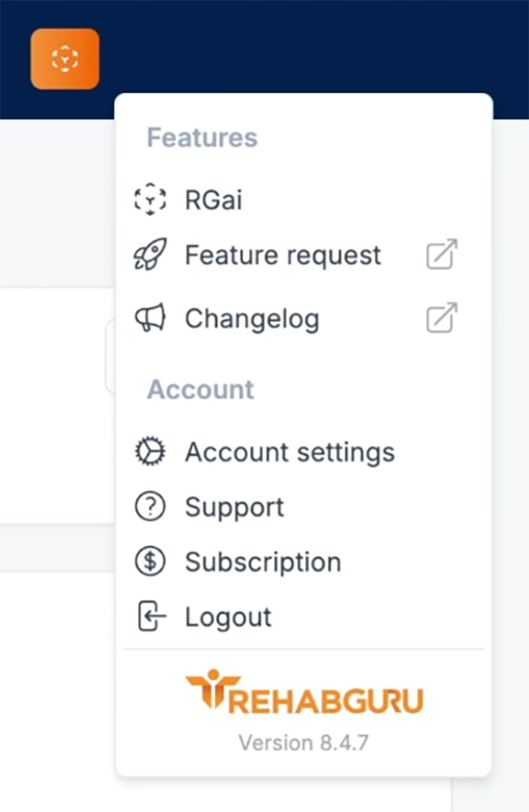Viewport: 529px width, 812px height.
Task: Click the Features section header
Action: [x=202, y=138]
